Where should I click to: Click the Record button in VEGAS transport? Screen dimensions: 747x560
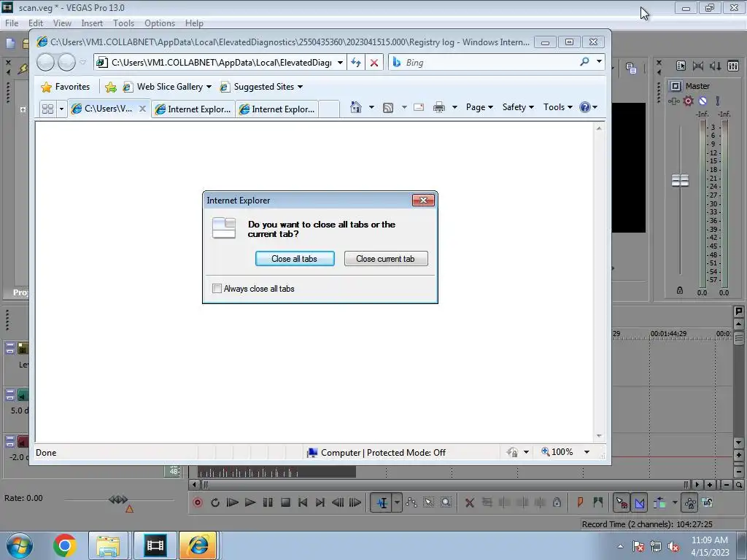pos(197,502)
